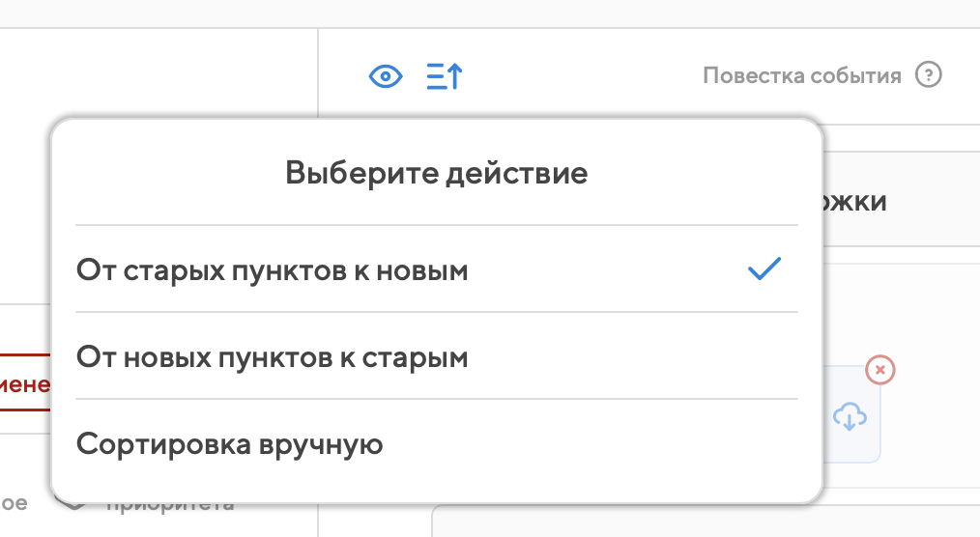This screenshot has width=980, height=537.
Task: Toggle the eye visibility icon
Action: pyautogui.click(x=386, y=76)
